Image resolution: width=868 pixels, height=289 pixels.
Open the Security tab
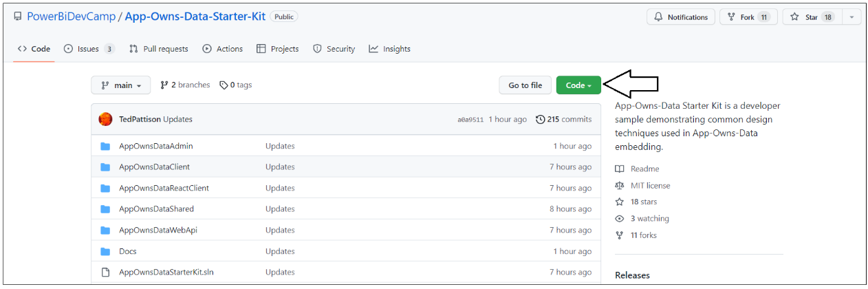pyautogui.click(x=334, y=49)
